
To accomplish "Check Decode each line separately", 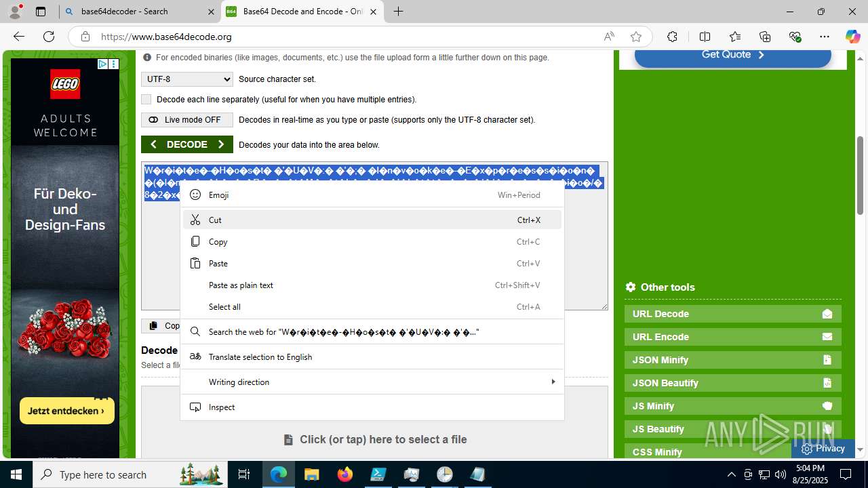I will coord(146,100).
